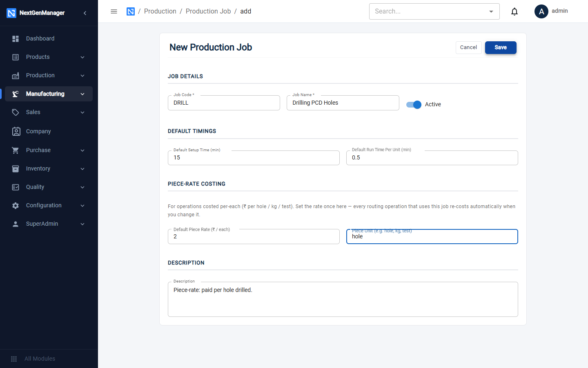The width and height of the screenshot is (588, 368).
Task: Expand the Products submenu chevron
Action: click(82, 57)
